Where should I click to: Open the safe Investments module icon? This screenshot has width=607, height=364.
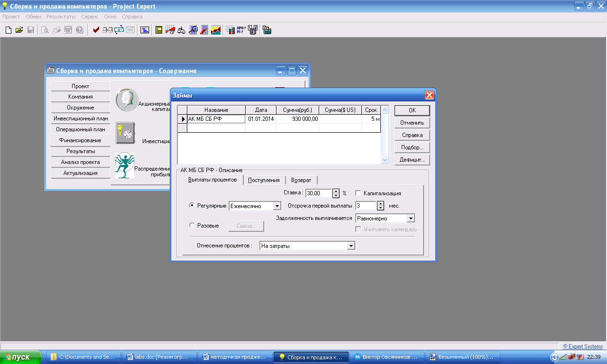coord(125,133)
